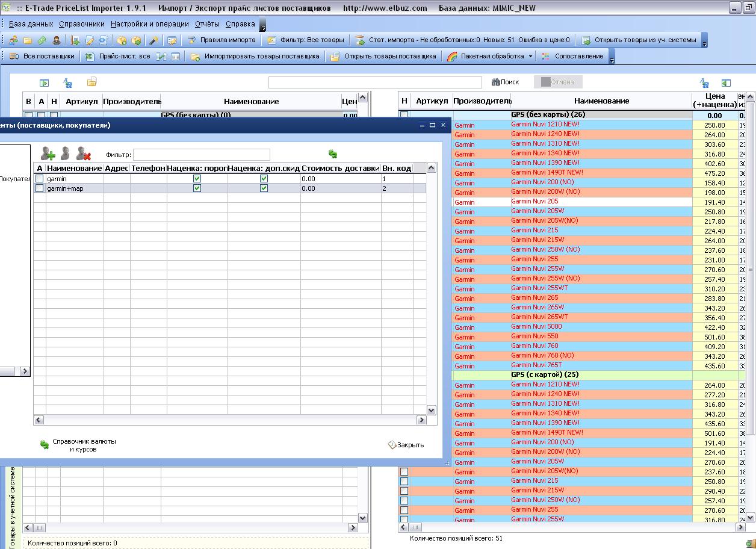Viewport: 756px width, 549px height.
Task: Click green arrow panel icon above left grid
Action: tap(44, 82)
